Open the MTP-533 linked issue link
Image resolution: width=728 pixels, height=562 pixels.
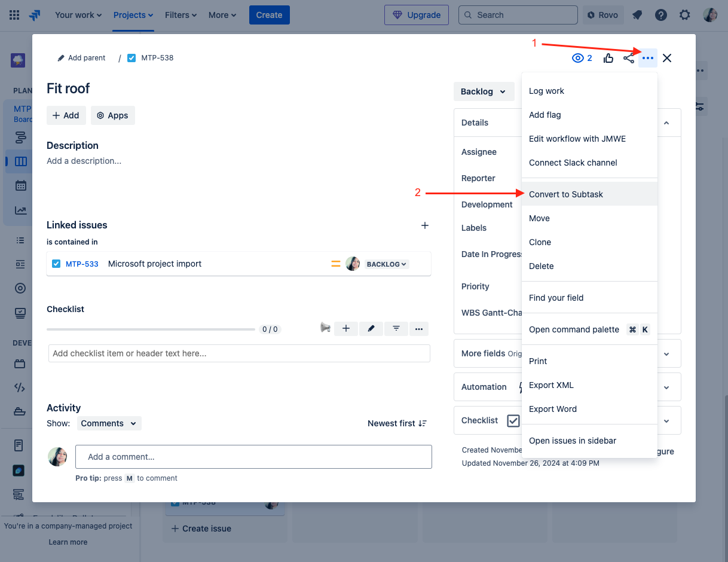click(x=82, y=264)
